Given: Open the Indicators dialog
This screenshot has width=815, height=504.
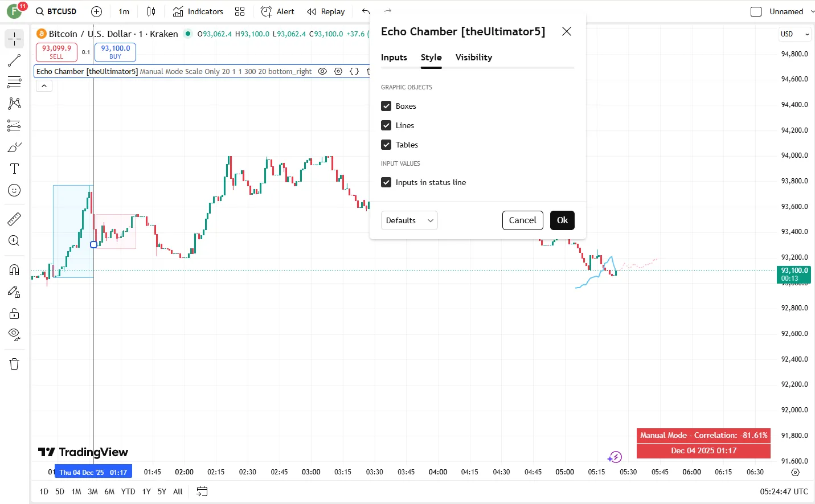Looking at the screenshot, I should 198,11.
